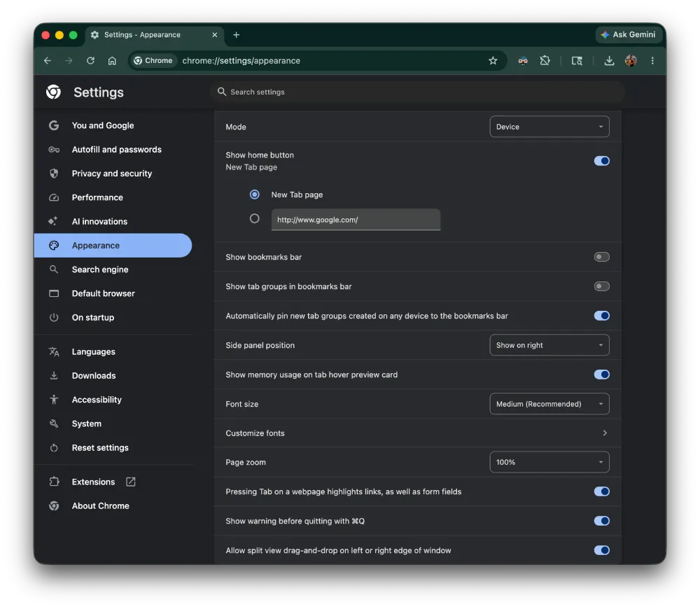Open the profile avatar
Image resolution: width=700 pixels, height=609 pixels.
(x=631, y=61)
